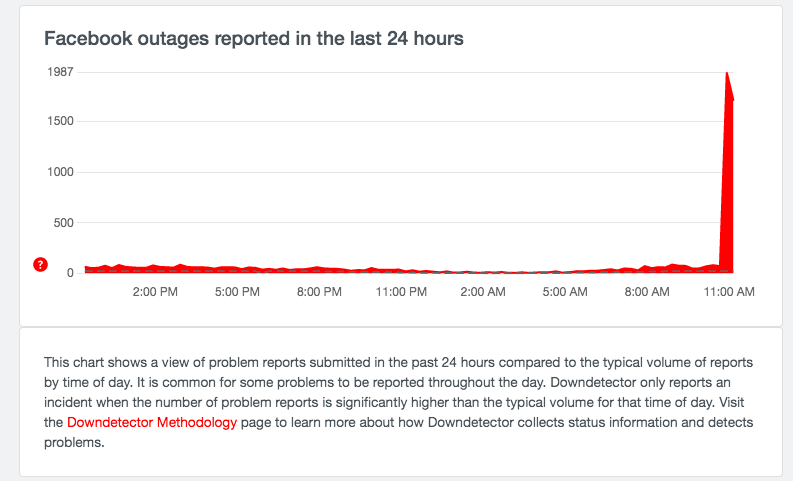793x481 pixels.
Task: Click the chart description paragraph text
Action: 400,402
